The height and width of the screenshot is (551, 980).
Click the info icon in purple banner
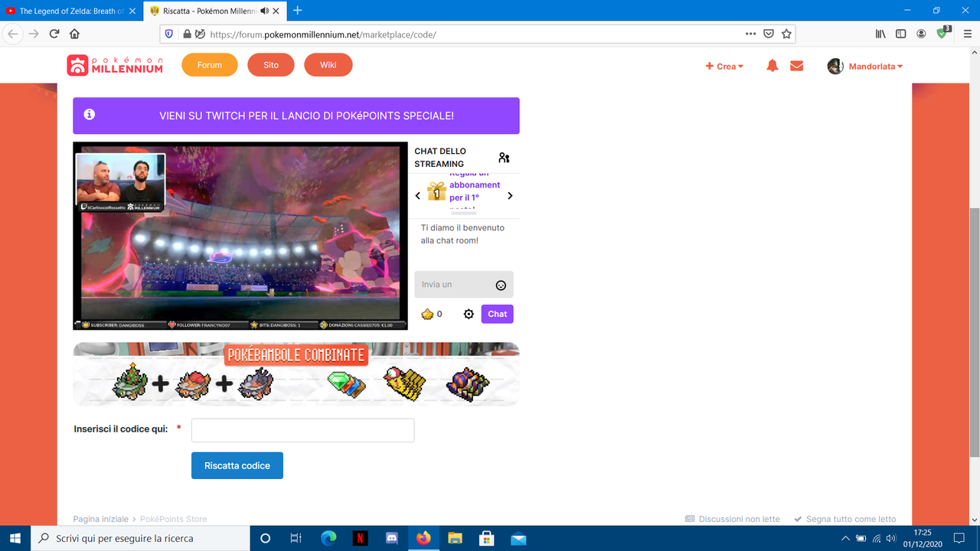(90, 115)
